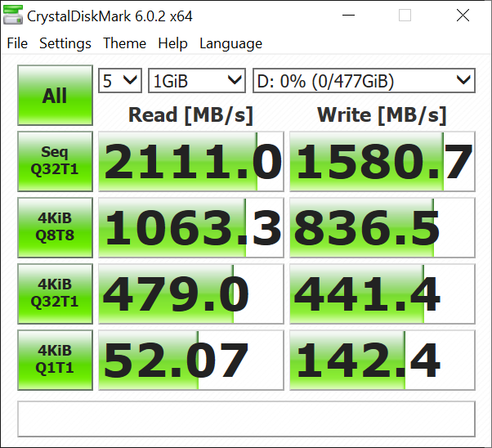Screen dimensions: 492x448
Task: Click the Seq write result 1580.7
Action: tap(382, 161)
